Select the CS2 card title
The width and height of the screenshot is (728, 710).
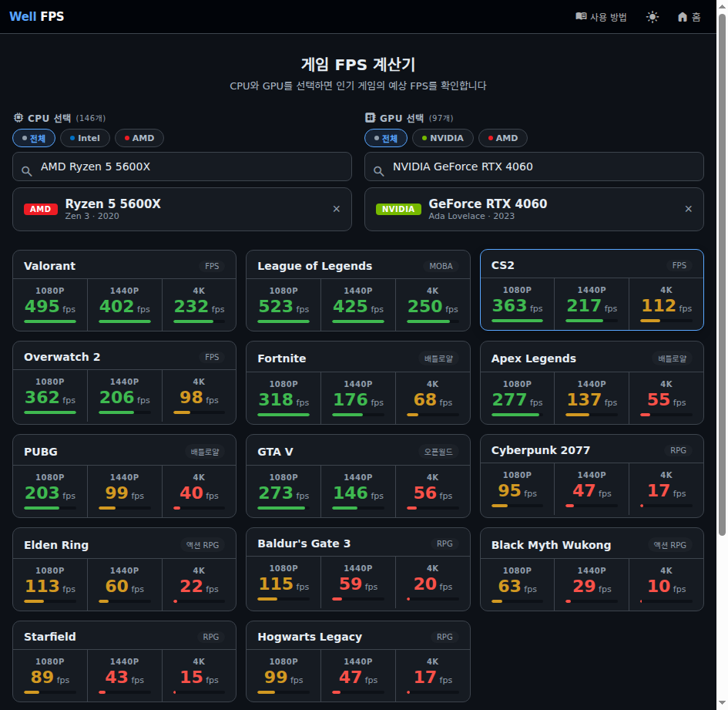(x=503, y=265)
